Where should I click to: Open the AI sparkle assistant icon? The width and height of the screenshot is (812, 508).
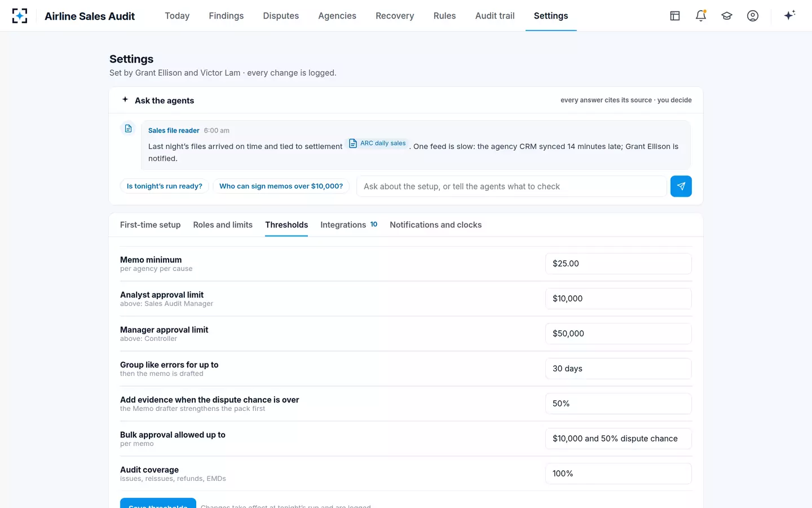[789, 15]
